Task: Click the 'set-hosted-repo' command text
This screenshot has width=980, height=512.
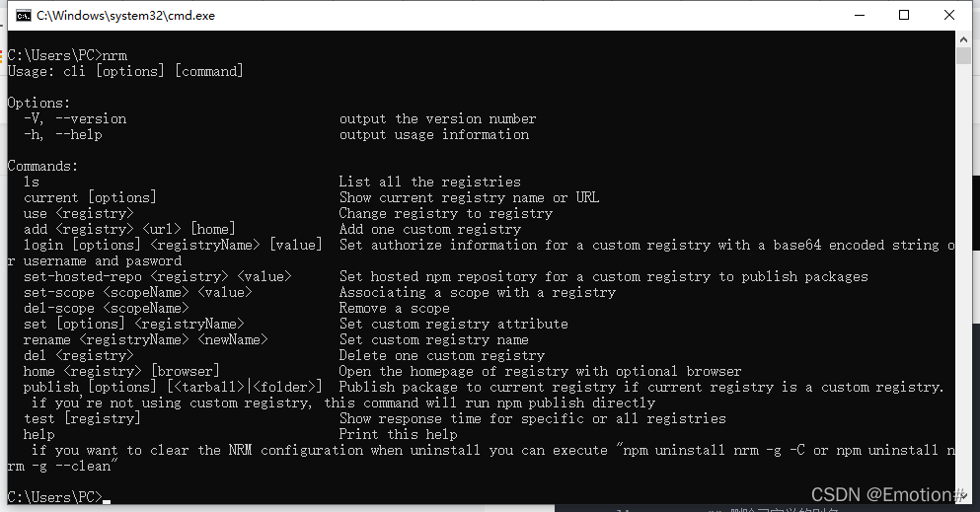Action: pos(83,276)
